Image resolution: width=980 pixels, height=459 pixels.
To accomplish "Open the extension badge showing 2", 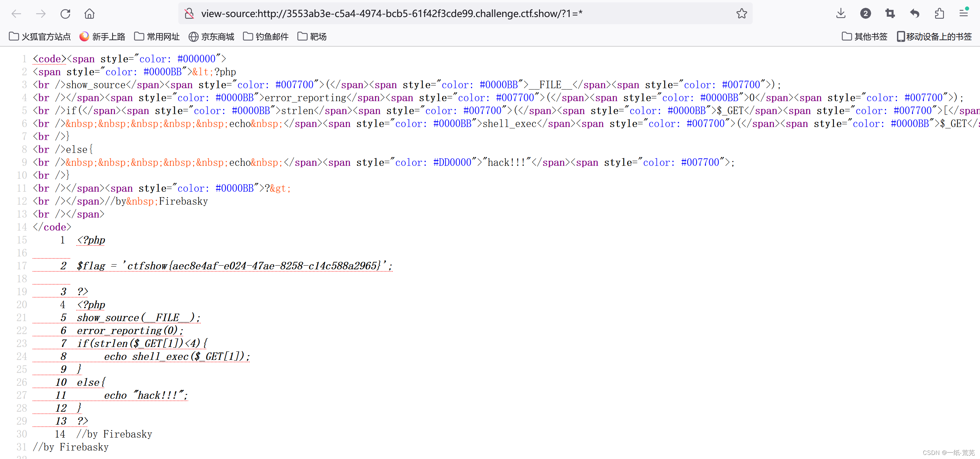I will coord(865,14).
